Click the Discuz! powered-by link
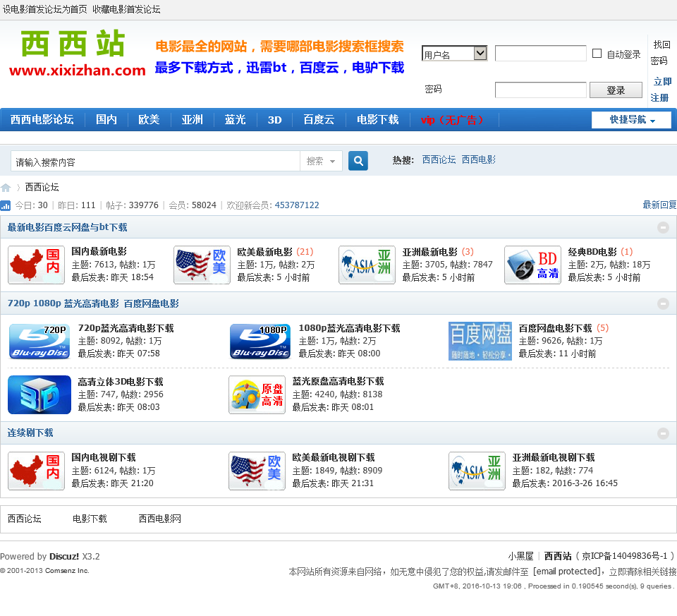 click(x=64, y=557)
